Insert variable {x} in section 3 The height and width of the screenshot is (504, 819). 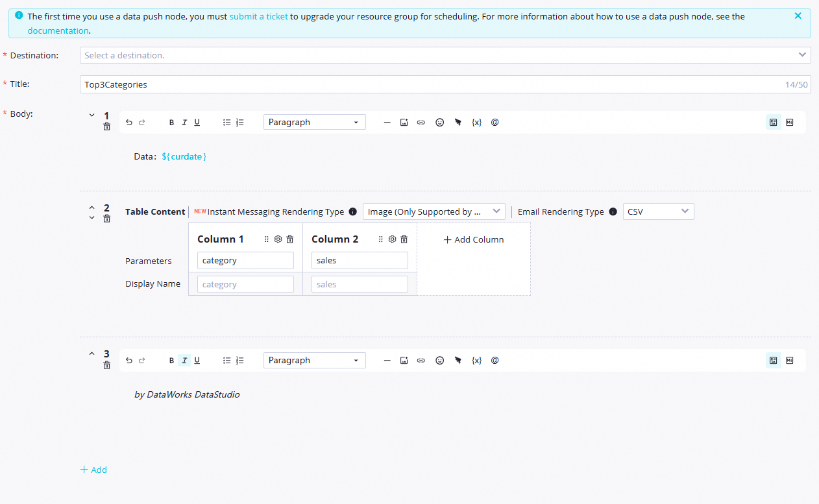(x=477, y=360)
